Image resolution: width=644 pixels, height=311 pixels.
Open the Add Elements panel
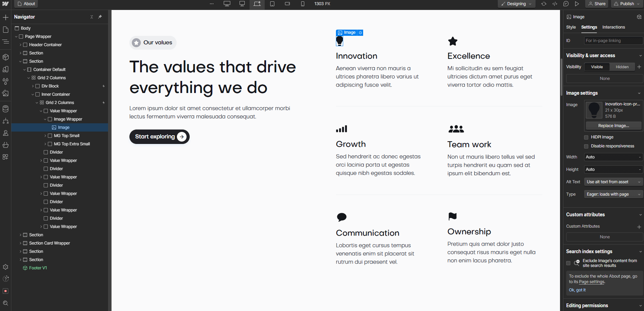(x=6, y=17)
